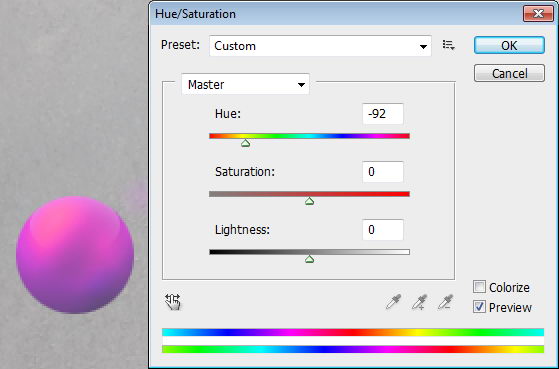Click the Cancel button
Image resolution: width=559 pixels, height=369 pixels.
[509, 73]
